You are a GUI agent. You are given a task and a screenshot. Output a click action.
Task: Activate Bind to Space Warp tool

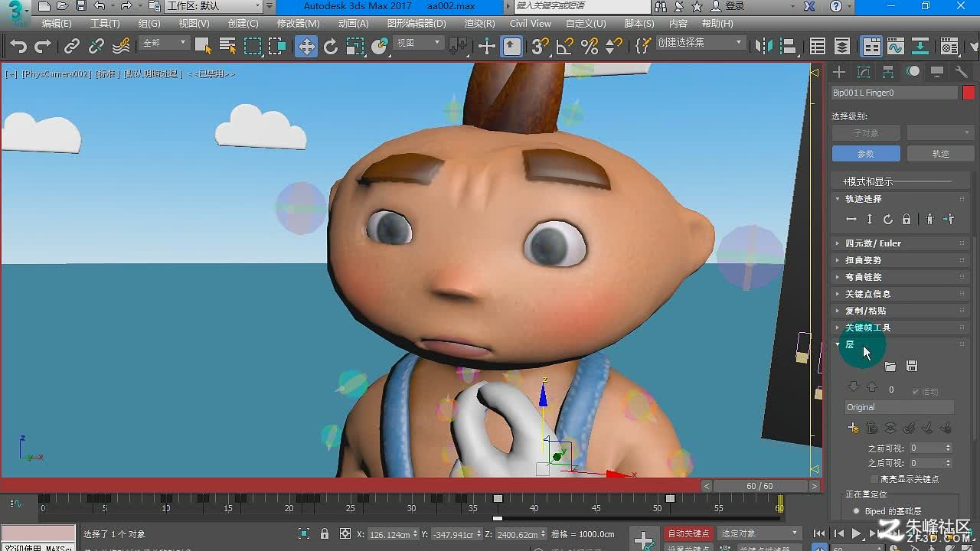(x=121, y=47)
